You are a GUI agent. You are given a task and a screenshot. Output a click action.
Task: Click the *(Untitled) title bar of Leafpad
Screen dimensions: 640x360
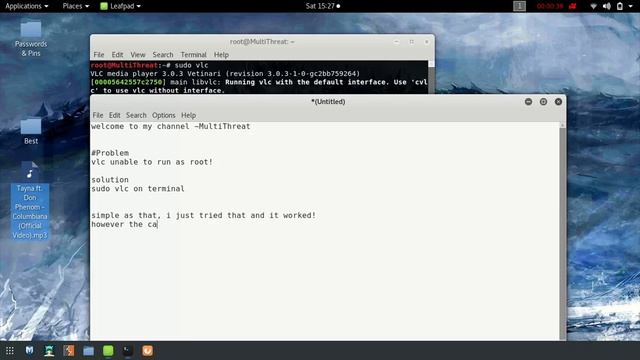click(x=328, y=102)
